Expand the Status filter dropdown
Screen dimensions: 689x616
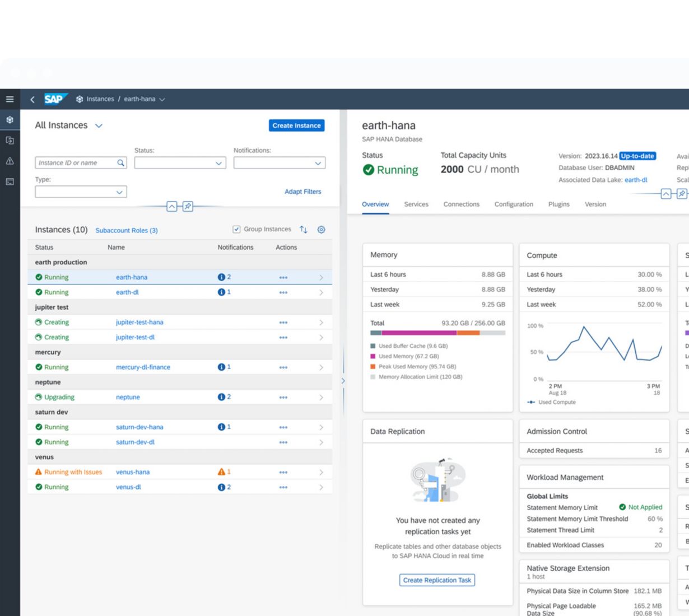[180, 163]
